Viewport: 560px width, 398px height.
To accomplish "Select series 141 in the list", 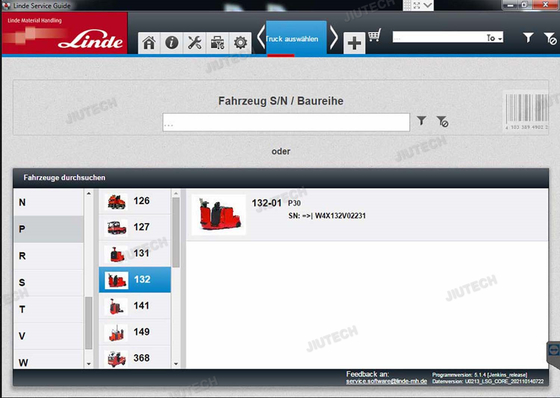I will [x=135, y=306].
